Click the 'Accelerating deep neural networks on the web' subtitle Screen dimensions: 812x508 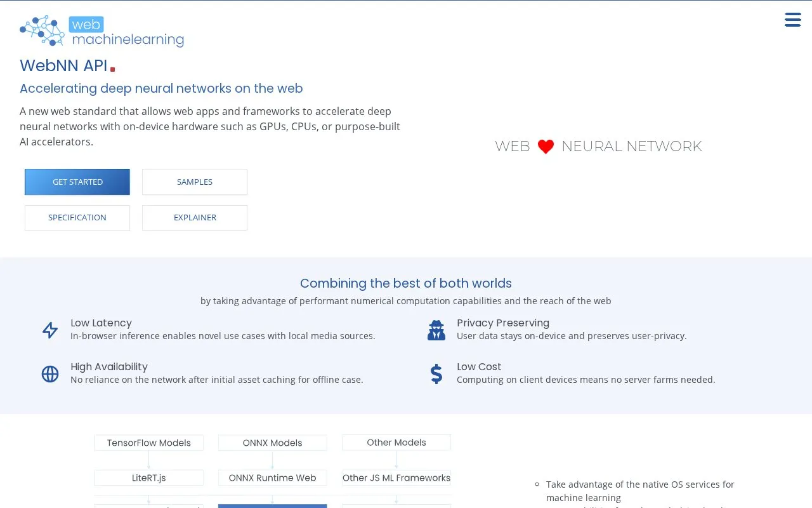click(161, 88)
